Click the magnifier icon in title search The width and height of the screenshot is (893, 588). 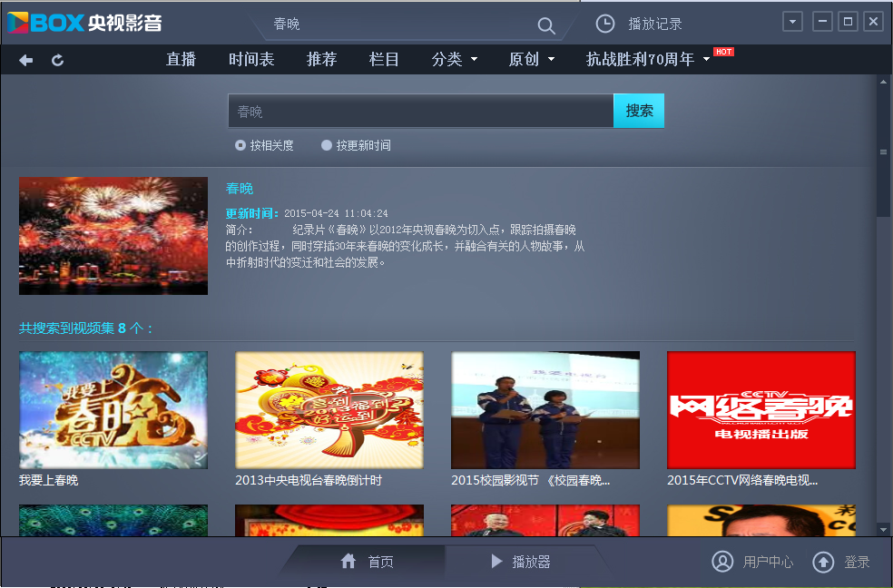pyautogui.click(x=545, y=25)
